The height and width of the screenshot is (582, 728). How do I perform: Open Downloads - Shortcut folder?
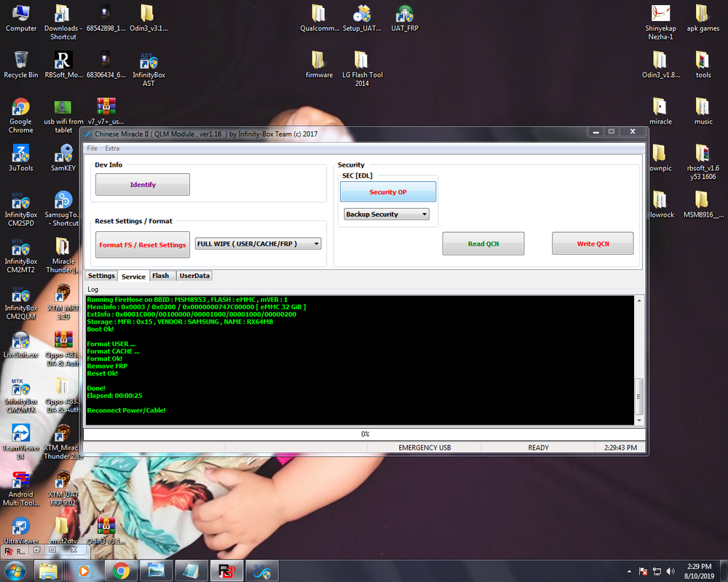[63, 23]
